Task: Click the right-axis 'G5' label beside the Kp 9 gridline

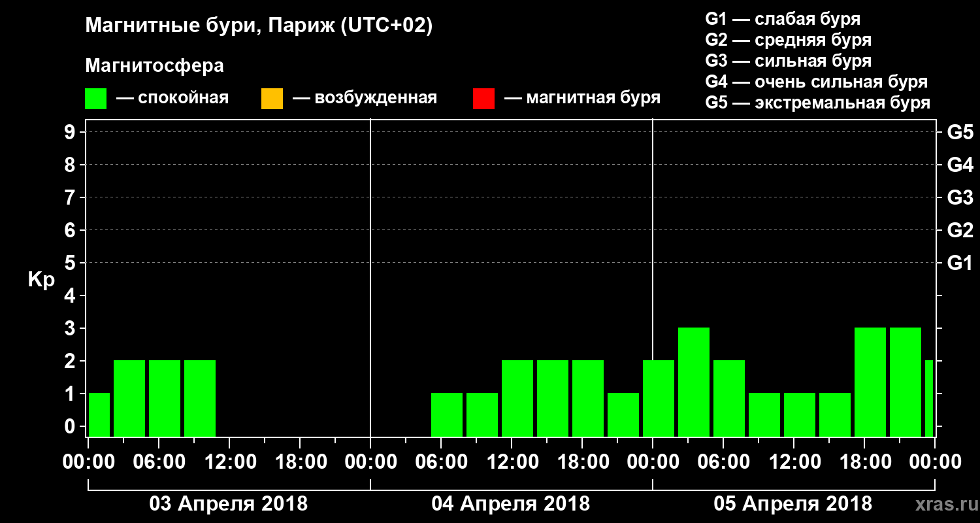Action: [960, 132]
